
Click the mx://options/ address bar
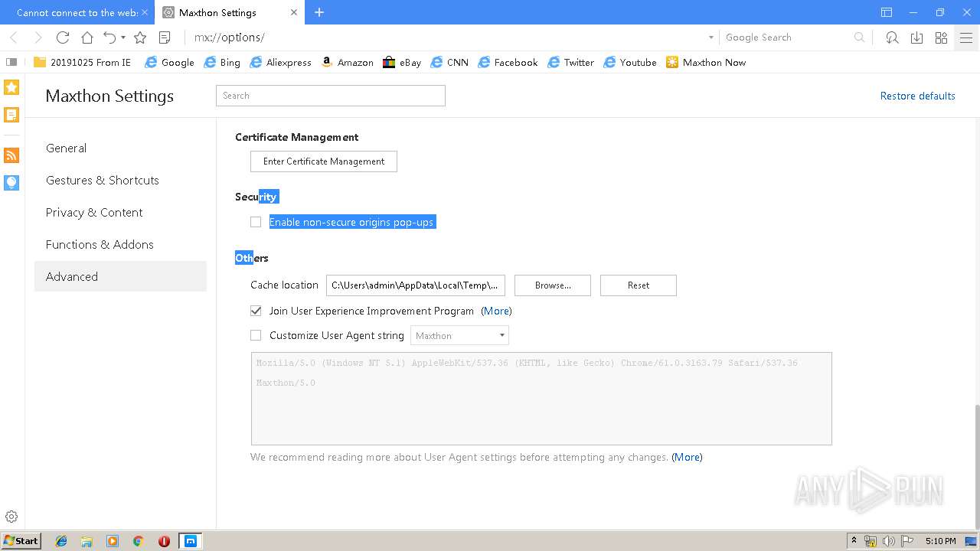[x=444, y=37]
